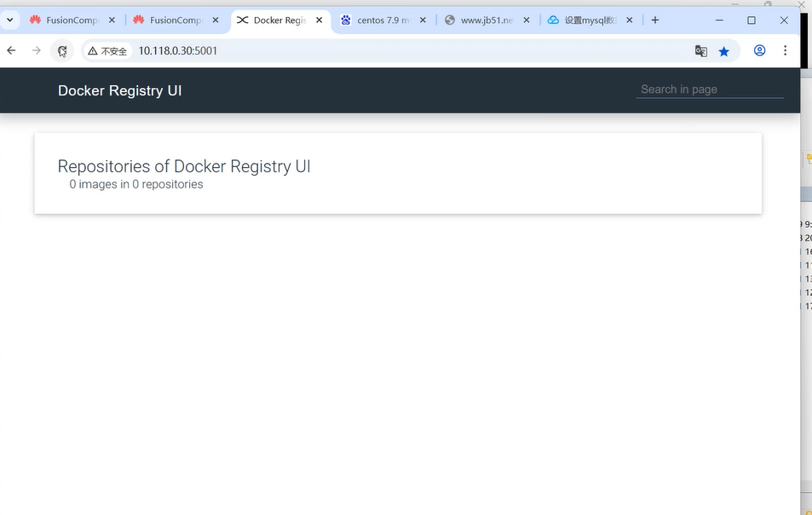Click the browser back arrow
812x515 pixels.
click(11, 51)
